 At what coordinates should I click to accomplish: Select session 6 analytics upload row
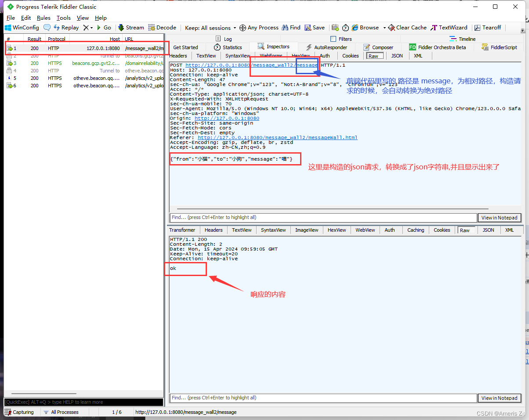84,86
